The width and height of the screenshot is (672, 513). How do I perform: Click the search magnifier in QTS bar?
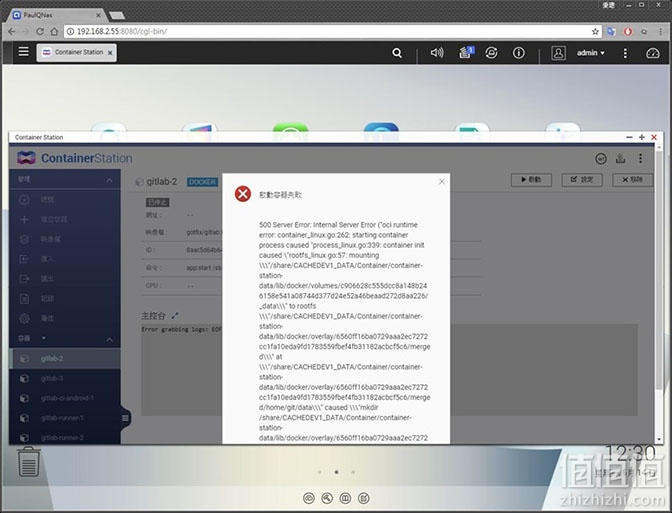click(x=397, y=53)
